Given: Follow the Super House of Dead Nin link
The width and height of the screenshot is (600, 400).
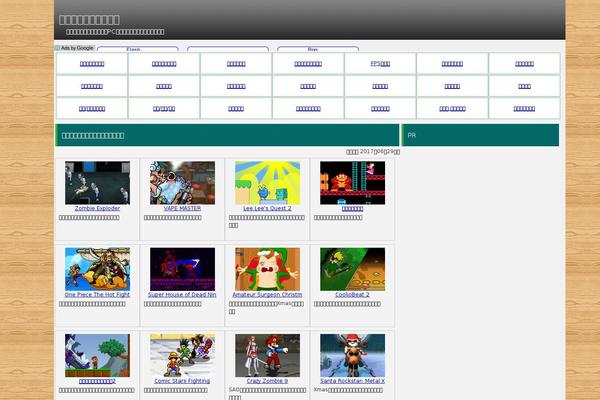Looking at the screenshot, I should pyautogui.click(x=182, y=294).
